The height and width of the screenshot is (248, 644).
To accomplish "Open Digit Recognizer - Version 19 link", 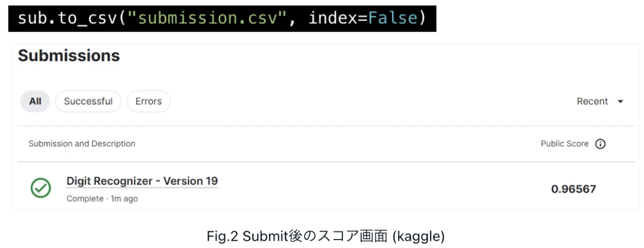I will point(142,181).
